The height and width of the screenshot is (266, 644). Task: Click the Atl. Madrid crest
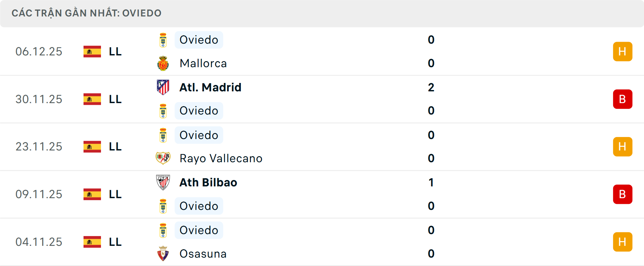(163, 87)
